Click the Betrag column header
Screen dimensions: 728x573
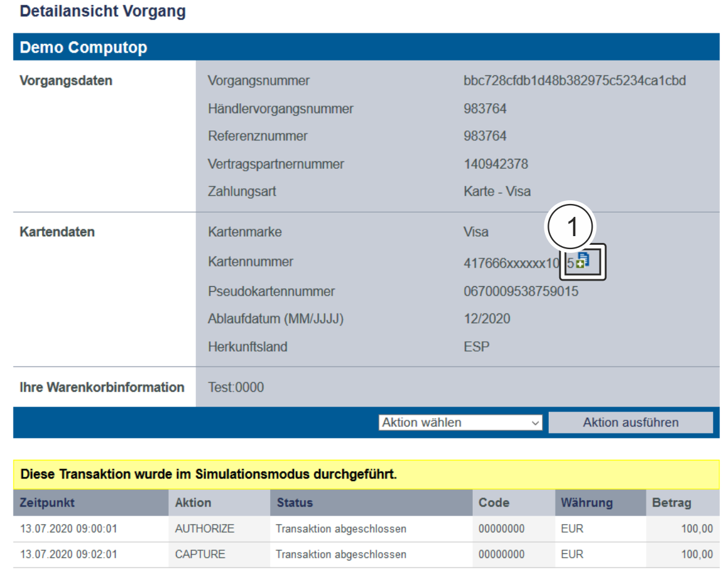click(x=671, y=503)
